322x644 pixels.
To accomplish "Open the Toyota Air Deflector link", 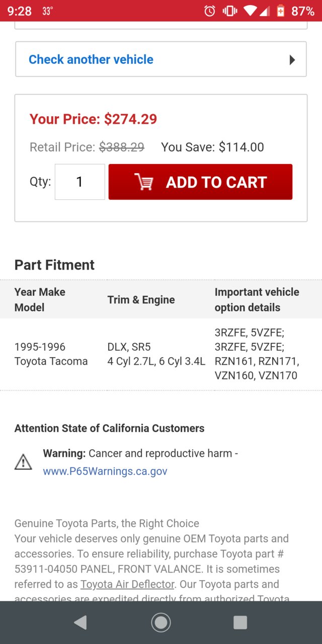I will [x=127, y=584].
